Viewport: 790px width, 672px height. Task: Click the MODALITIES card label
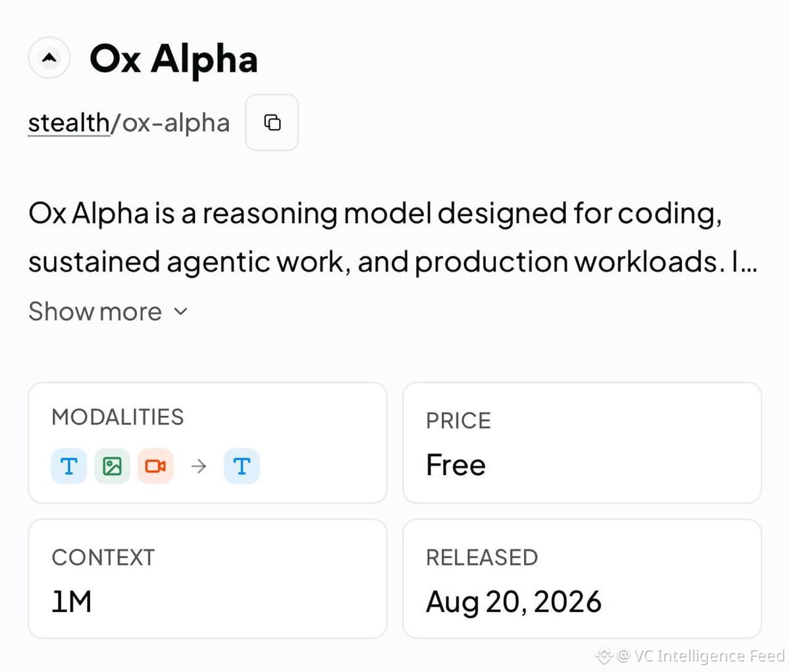(118, 417)
